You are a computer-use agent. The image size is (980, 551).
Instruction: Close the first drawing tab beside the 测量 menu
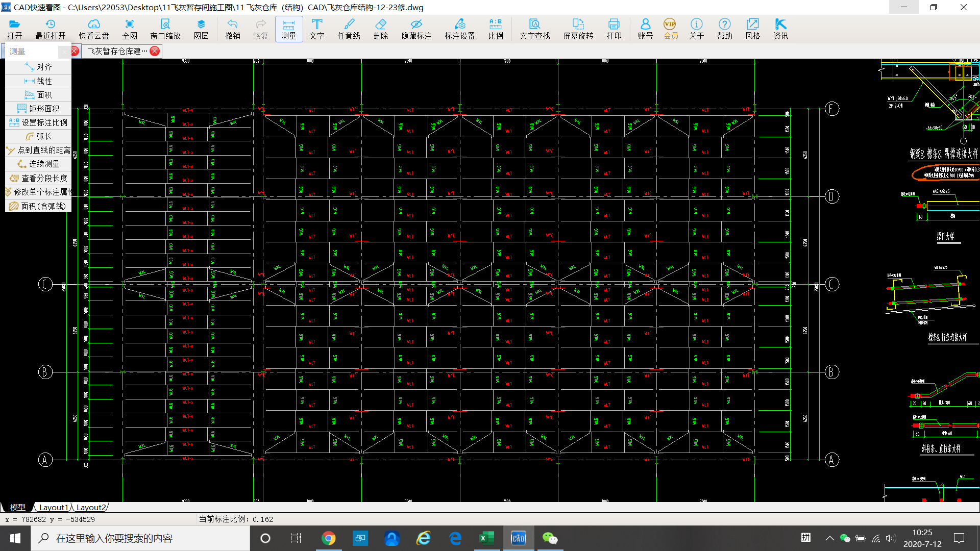tap(75, 51)
